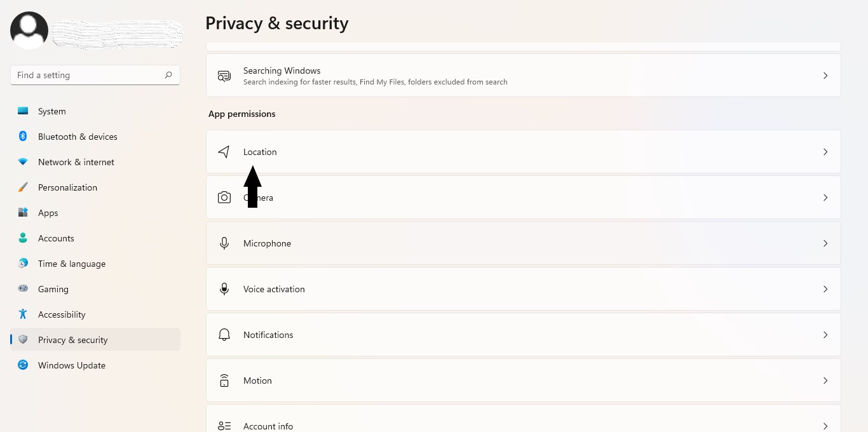Viewport: 868px width, 432px height.
Task: Click the Location arrow icon
Action: pyautogui.click(x=224, y=152)
